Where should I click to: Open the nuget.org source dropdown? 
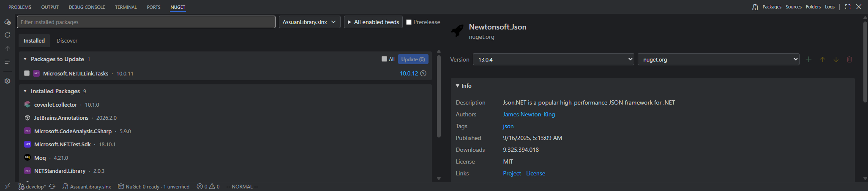[x=718, y=59]
